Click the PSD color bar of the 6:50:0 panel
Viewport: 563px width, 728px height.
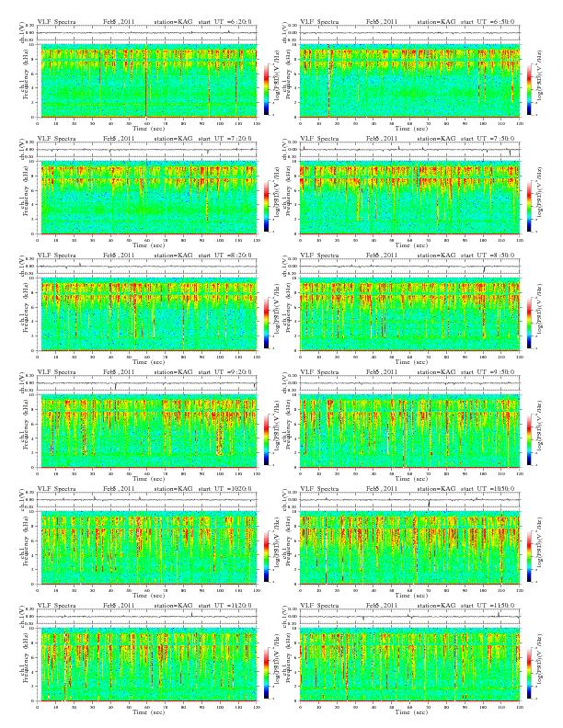530,89
